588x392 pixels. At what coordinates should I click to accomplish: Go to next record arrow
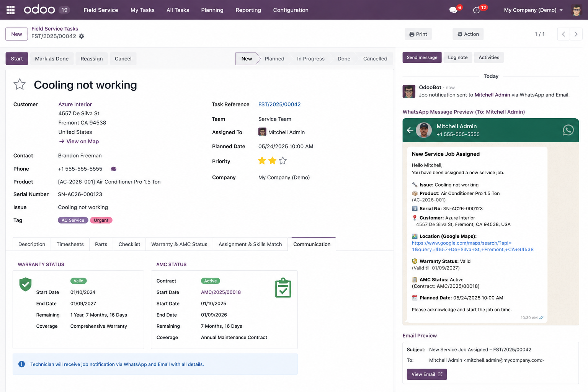(x=576, y=34)
